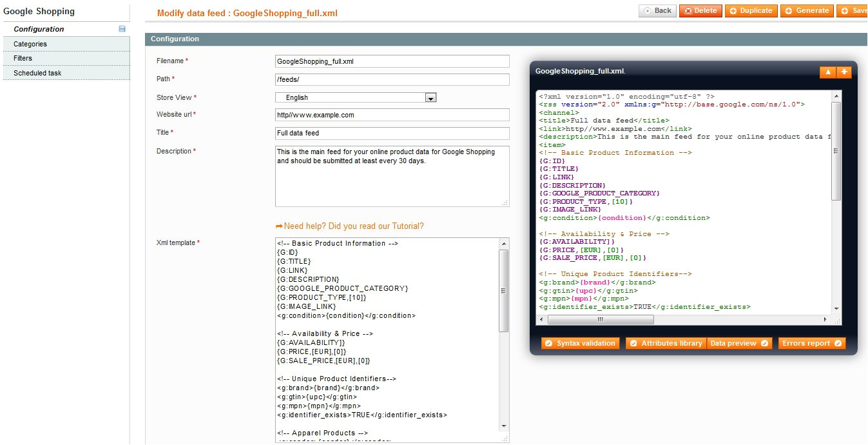Click into the Filename field
The image size is (868, 445).
pyautogui.click(x=392, y=61)
